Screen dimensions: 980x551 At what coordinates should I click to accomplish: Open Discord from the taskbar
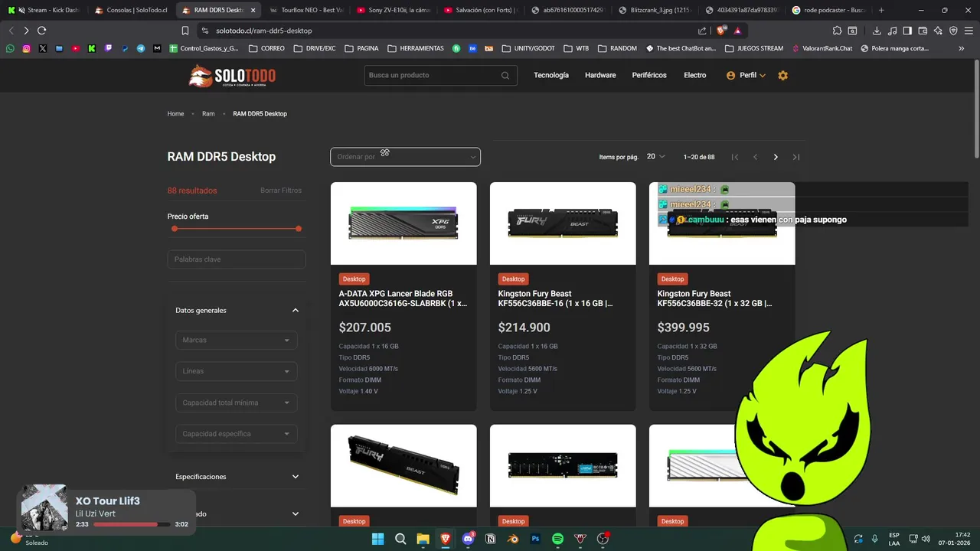(x=468, y=539)
